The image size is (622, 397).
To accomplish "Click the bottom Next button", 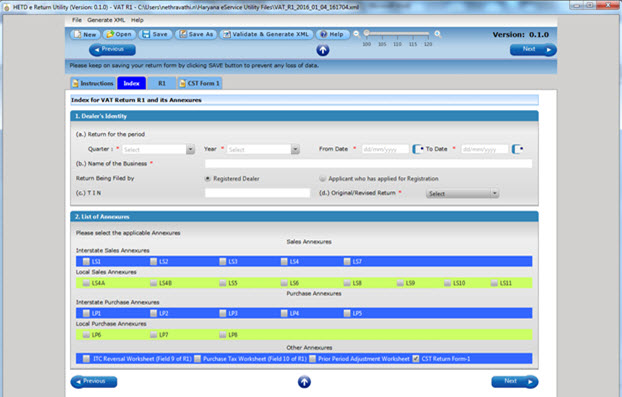I will click(515, 382).
